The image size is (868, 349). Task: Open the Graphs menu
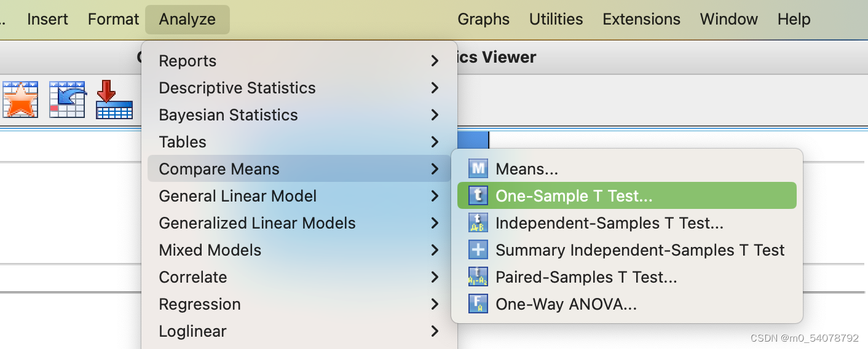pos(483,20)
